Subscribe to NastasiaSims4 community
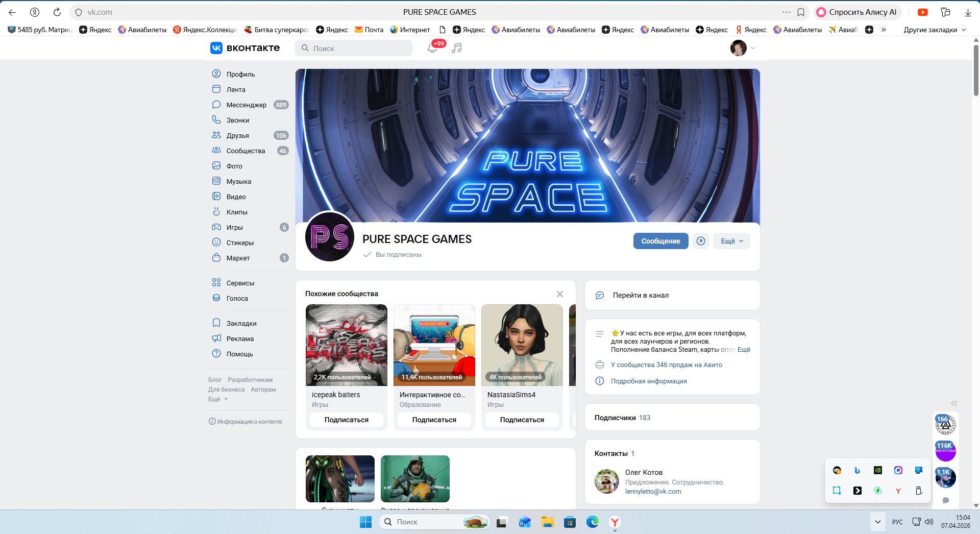The height and width of the screenshot is (534, 980). pyautogui.click(x=522, y=420)
